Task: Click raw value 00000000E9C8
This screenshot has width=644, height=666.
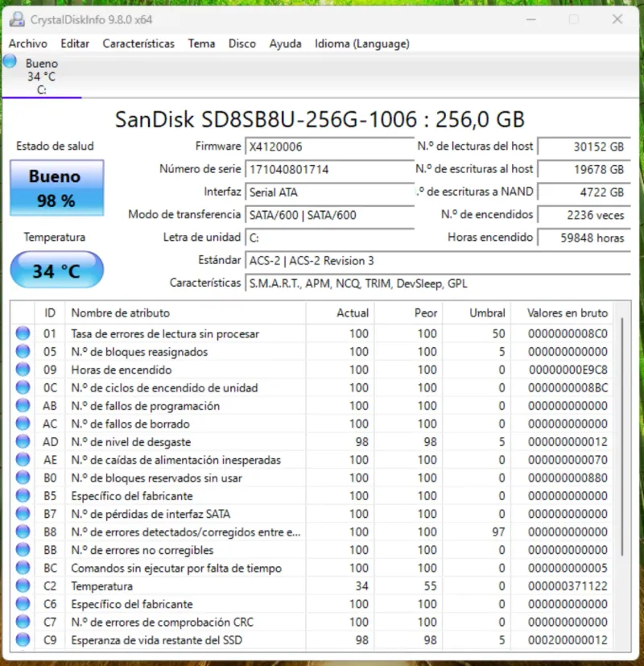Action: pyautogui.click(x=568, y=370)
